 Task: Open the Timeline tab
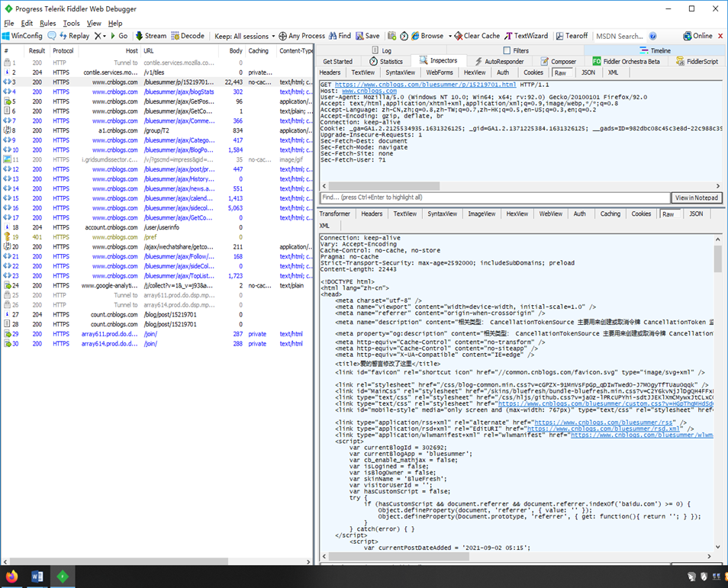click(x=655, y=50)
